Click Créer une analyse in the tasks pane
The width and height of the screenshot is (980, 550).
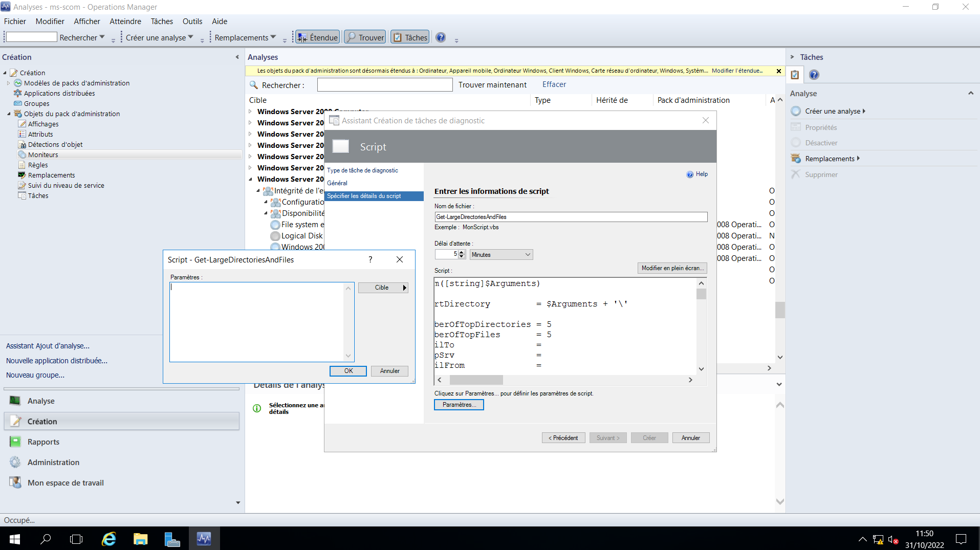click(833, 111)
